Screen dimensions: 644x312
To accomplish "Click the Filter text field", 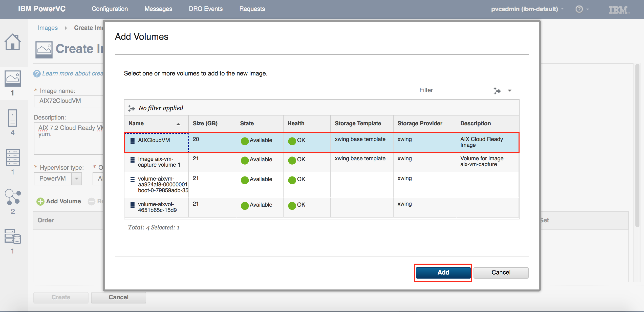I will [x=451, y=91].
